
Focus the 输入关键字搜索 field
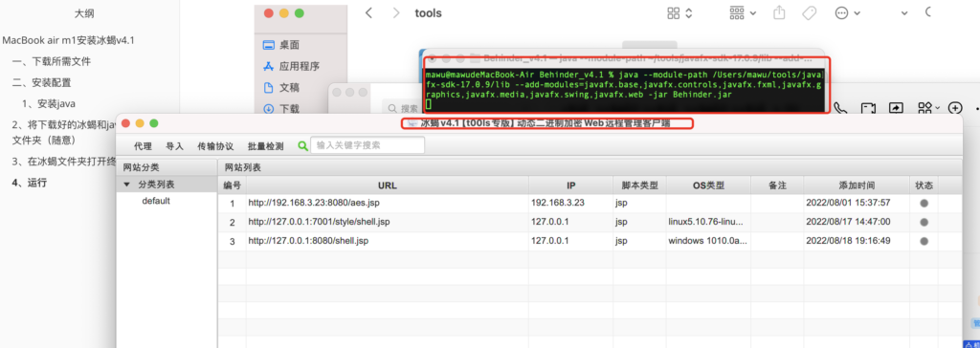367,145
